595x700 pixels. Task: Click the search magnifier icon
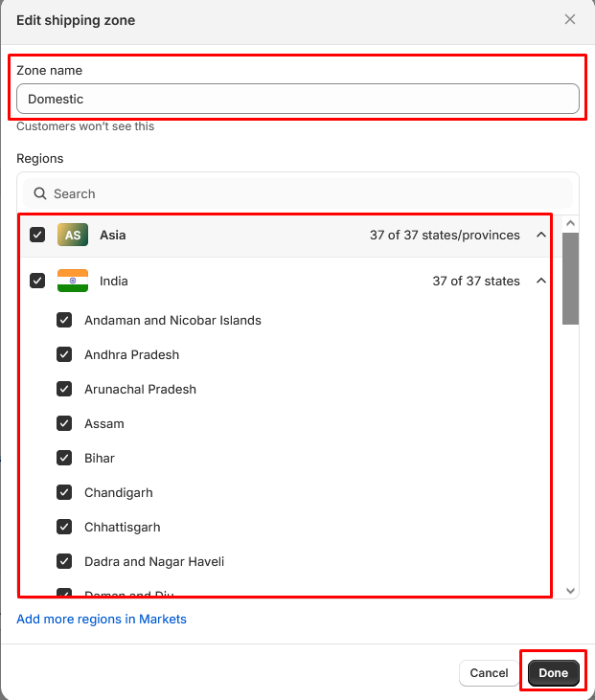(x=39, y=193)
